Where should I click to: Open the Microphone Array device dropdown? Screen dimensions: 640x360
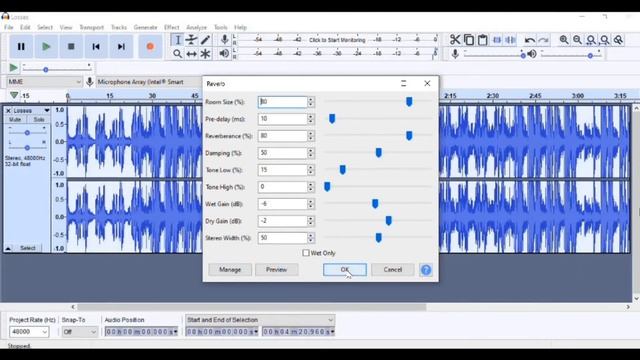[x=149, y=82]
